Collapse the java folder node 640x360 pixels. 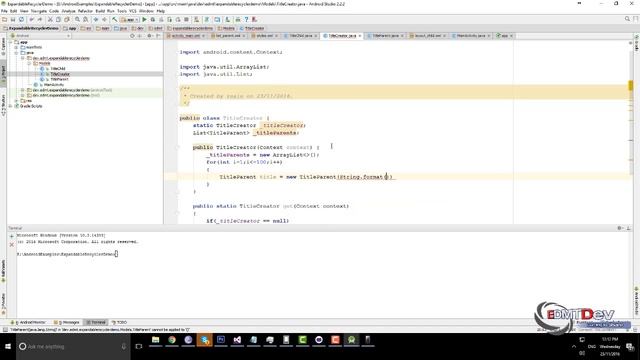tap(17, 53)
